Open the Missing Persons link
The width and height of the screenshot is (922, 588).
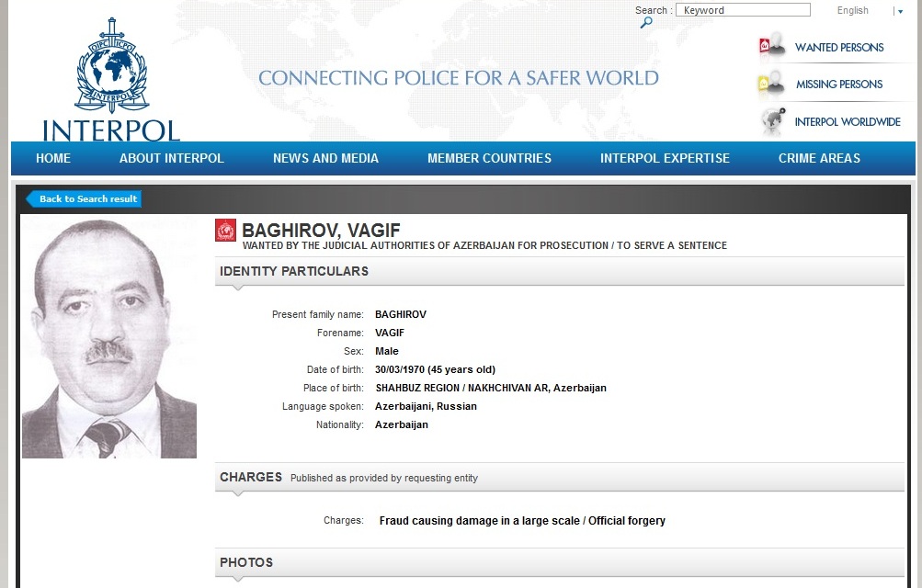[x=839, y=85]
